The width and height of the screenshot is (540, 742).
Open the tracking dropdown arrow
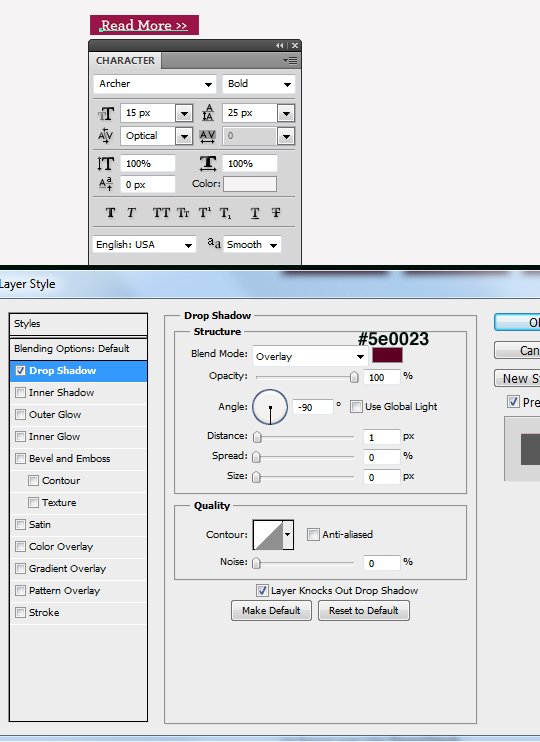(x=285, y=137)
